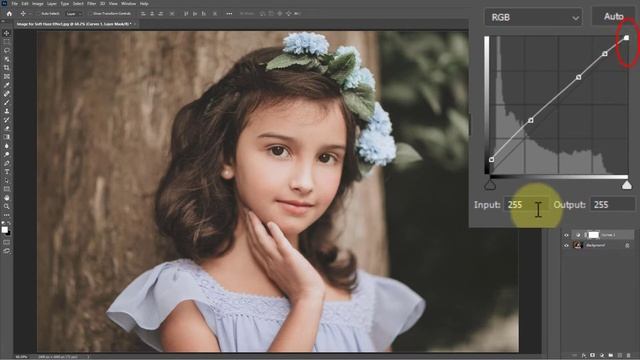Open align options three-dots in options bar
This screenshot has width=640, height=360.
(x=229, y=13)
